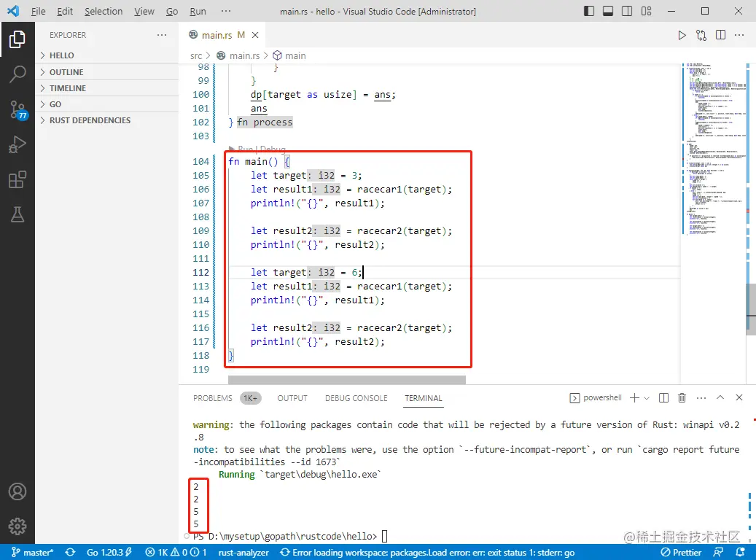Open the Accounts menu icon
Image resolution: width=756 pixels, height=560 pixels.
click(x=17, y=491)
